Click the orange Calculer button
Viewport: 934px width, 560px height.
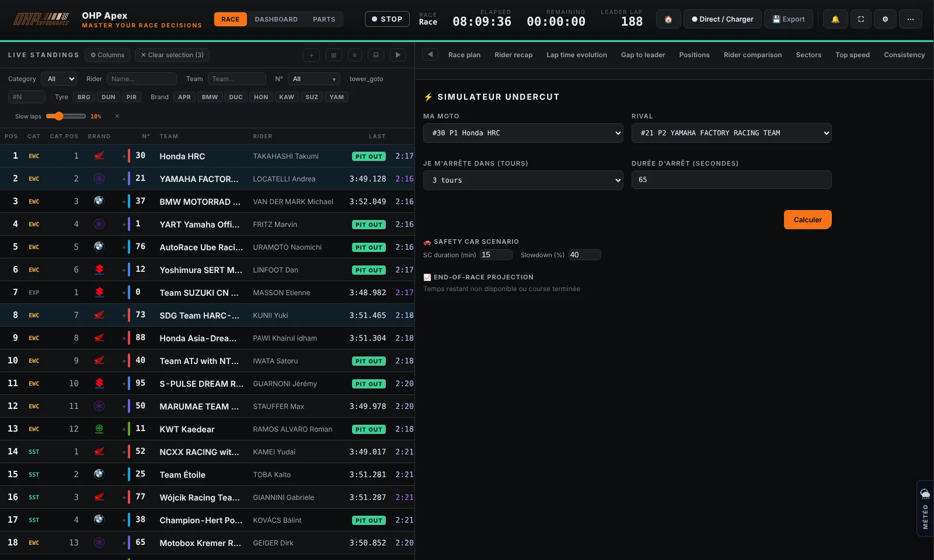807,220
